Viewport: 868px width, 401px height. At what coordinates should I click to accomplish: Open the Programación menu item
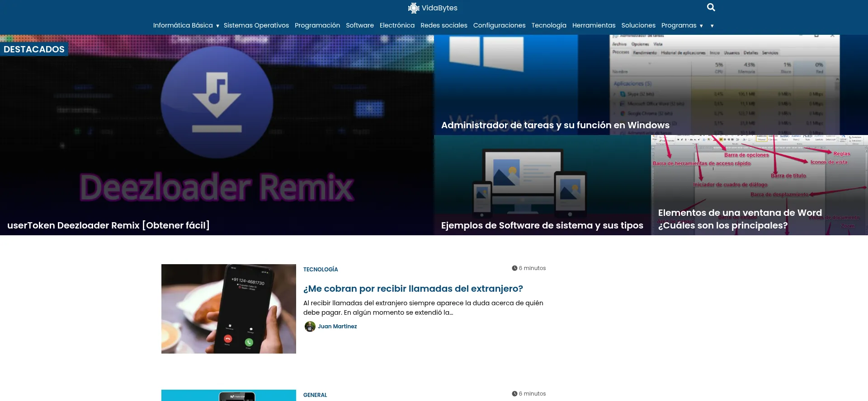coord(317,25)
